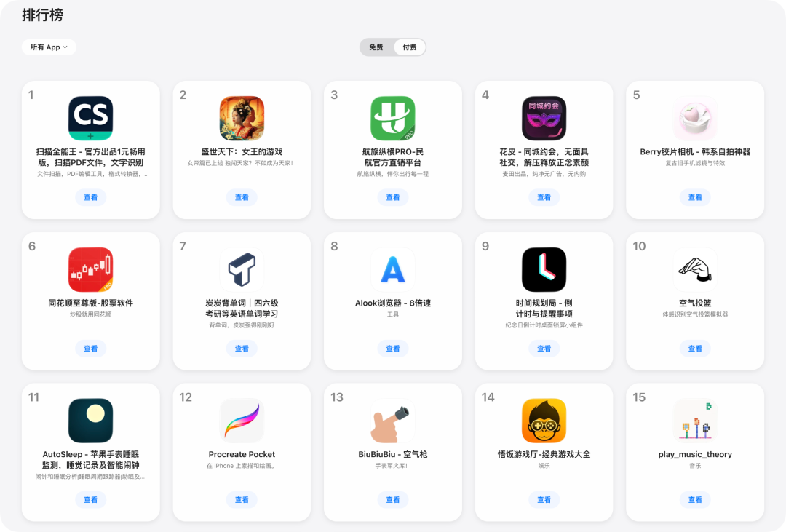Open the 空气投篮 hand sketch thumbnail
This screenshot has width=786, height=532.
tap(695, 270)
